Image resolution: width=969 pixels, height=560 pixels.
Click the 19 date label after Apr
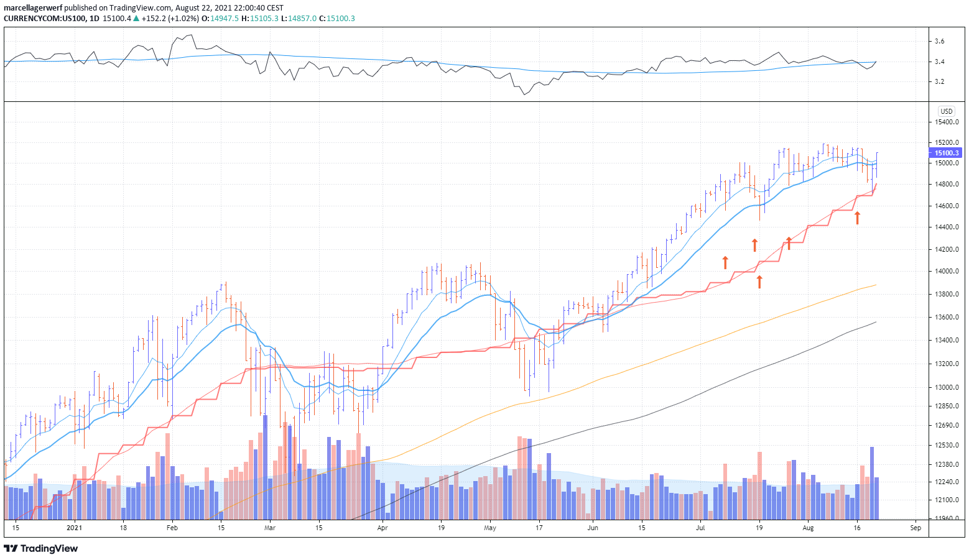click(440, 528)
